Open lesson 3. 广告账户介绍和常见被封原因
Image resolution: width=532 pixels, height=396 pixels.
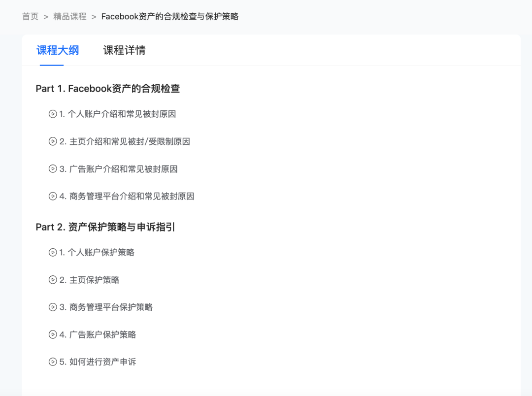[x=118, y=168]
